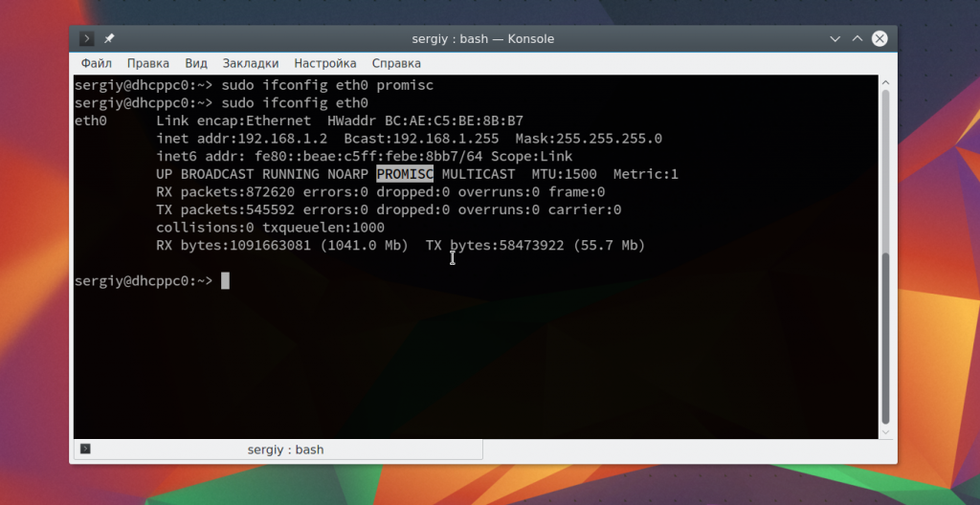980x505 pixels.
Task: Open the Справка menu
Action: coord(396,63)
